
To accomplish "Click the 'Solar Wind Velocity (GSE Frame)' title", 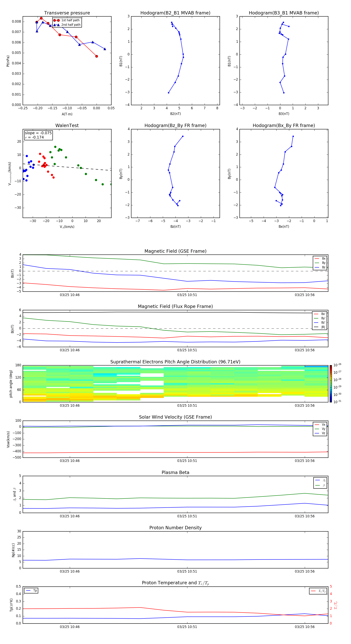I will click(175, 417).
